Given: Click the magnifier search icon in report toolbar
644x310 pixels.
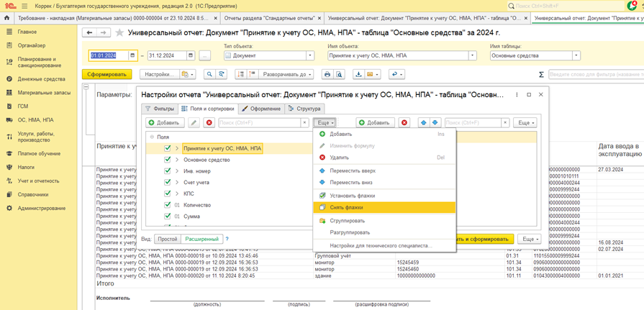Looking at the screenshot, I should click(x=209, y=74).
